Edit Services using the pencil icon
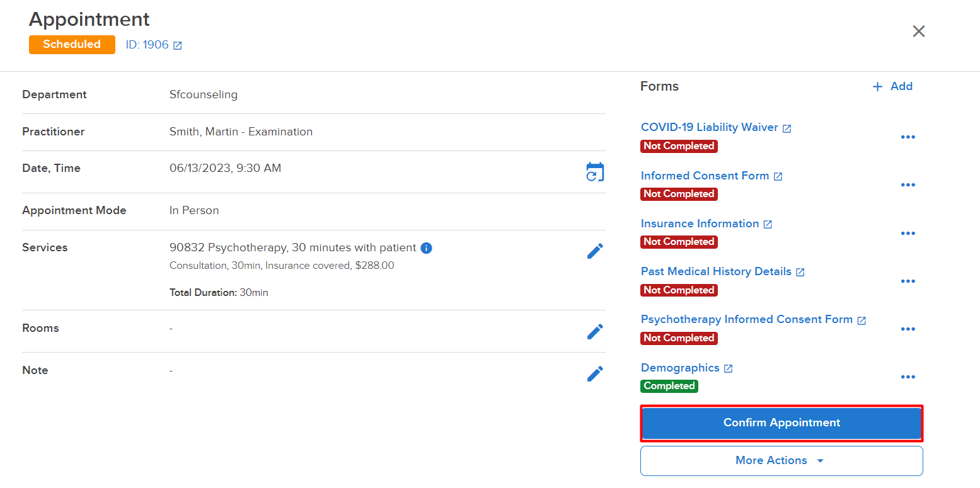 tap(595, 251)
